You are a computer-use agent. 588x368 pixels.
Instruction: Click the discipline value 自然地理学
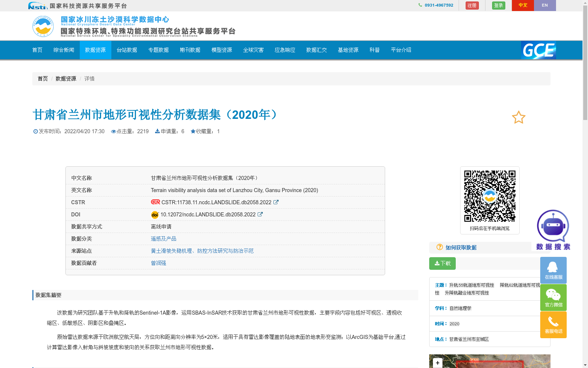point(460,308)
